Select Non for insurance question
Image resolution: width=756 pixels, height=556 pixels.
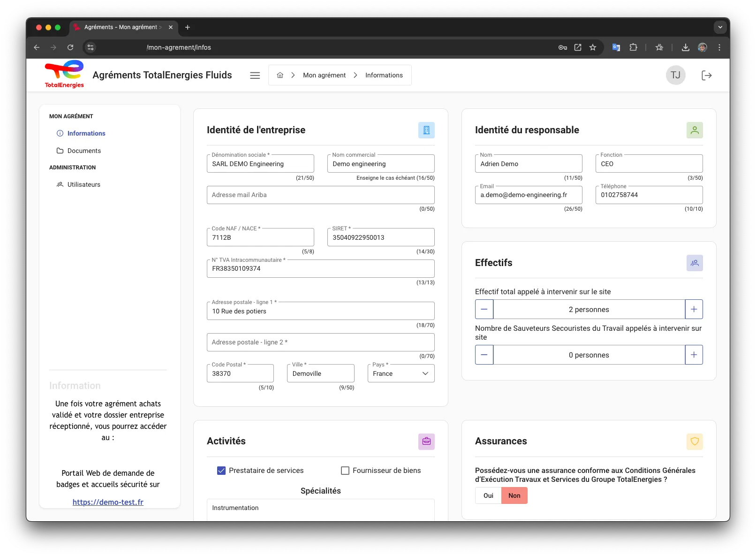tap(514, 495)
